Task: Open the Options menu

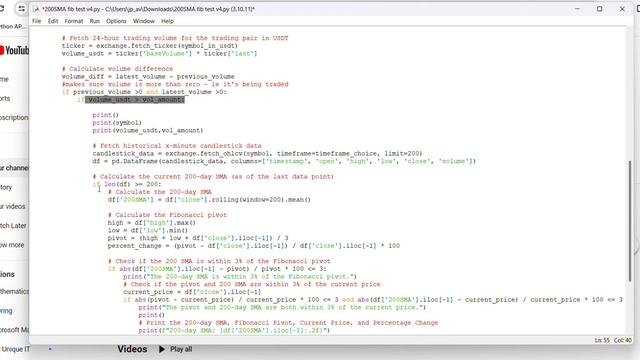Action: (116, 21)
